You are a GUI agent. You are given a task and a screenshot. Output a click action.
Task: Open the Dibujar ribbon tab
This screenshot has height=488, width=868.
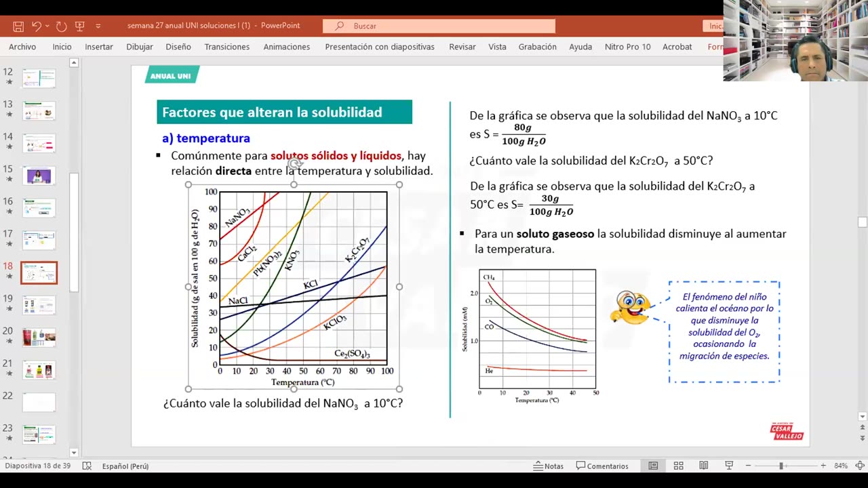coord(139,47)
